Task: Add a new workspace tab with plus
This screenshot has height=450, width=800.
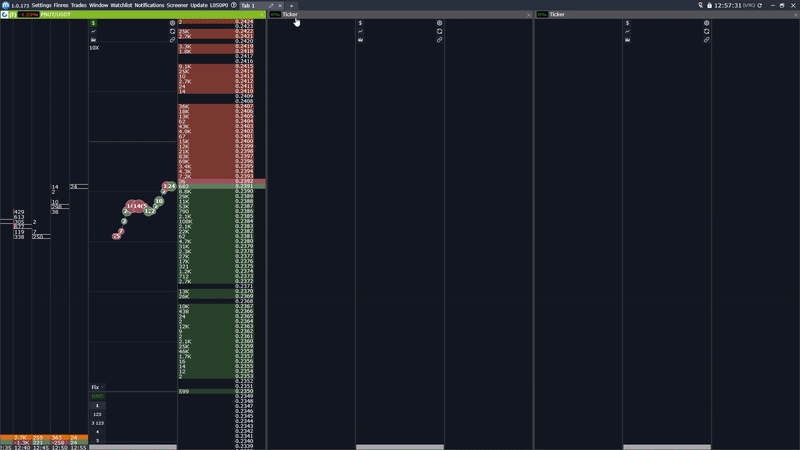Action: (x=291, y=6)
